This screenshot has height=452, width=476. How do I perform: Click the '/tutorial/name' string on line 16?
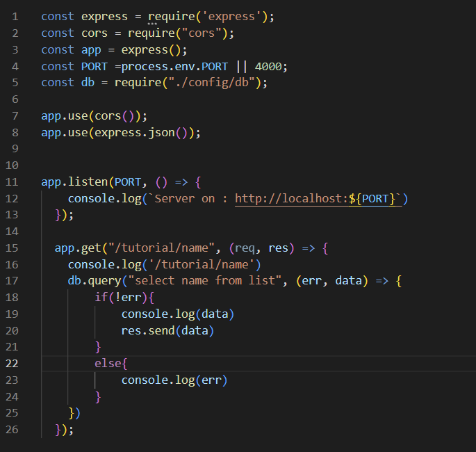tap(202, 264)
